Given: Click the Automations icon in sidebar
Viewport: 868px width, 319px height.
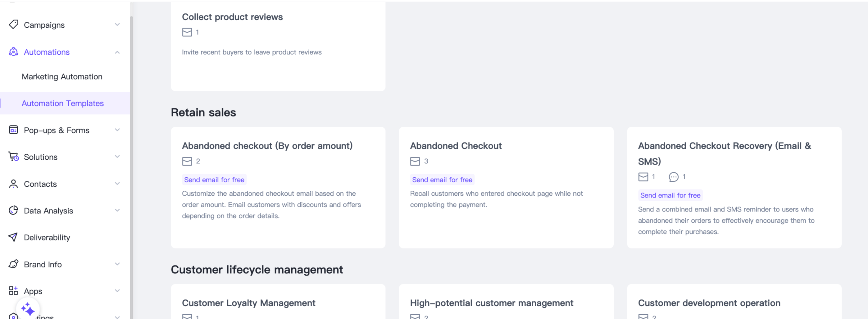Looking at the screenshot, I should click(x=13, y=52).
